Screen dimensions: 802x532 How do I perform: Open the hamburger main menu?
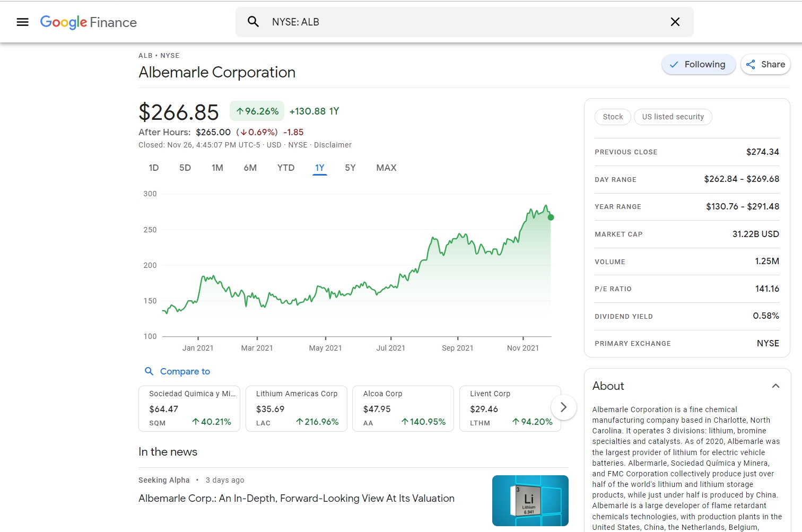coord(22,22)
